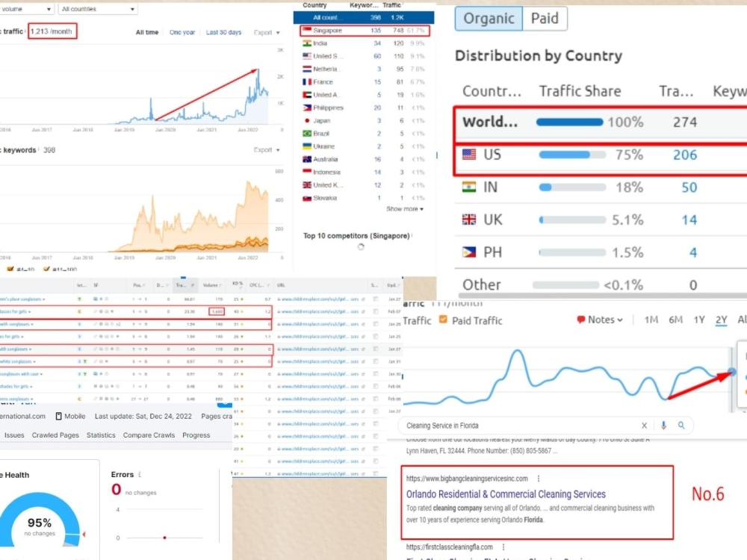Open Export dropdown above traffic chart

pyautogui.click(x=267, y=32)
